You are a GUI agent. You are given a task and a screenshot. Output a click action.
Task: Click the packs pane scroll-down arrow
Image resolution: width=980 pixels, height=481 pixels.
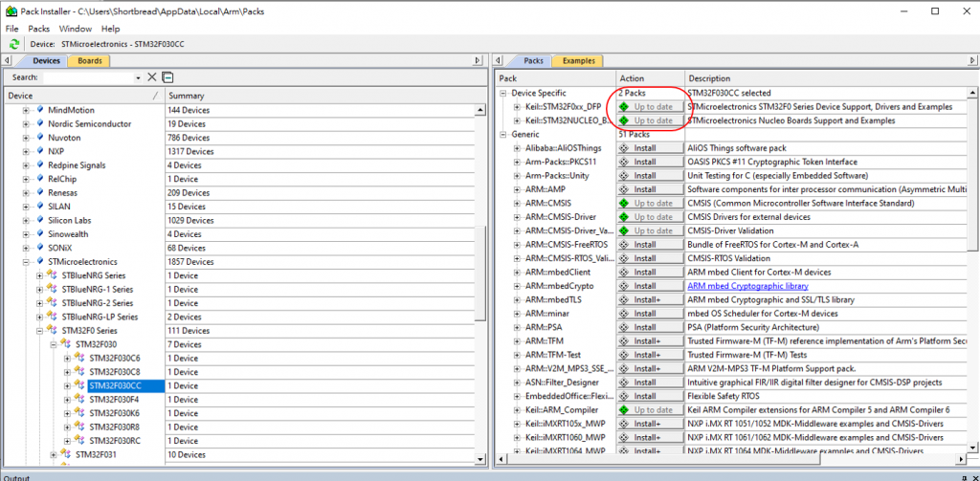972,448
